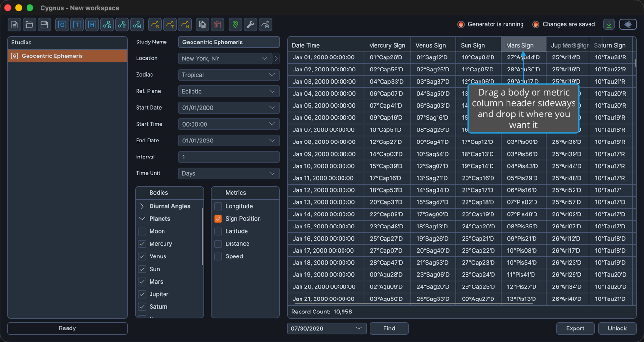Select the Geocentric Ephemeris study in Studies list
The image size is (644, 342).
click(68, 56)
